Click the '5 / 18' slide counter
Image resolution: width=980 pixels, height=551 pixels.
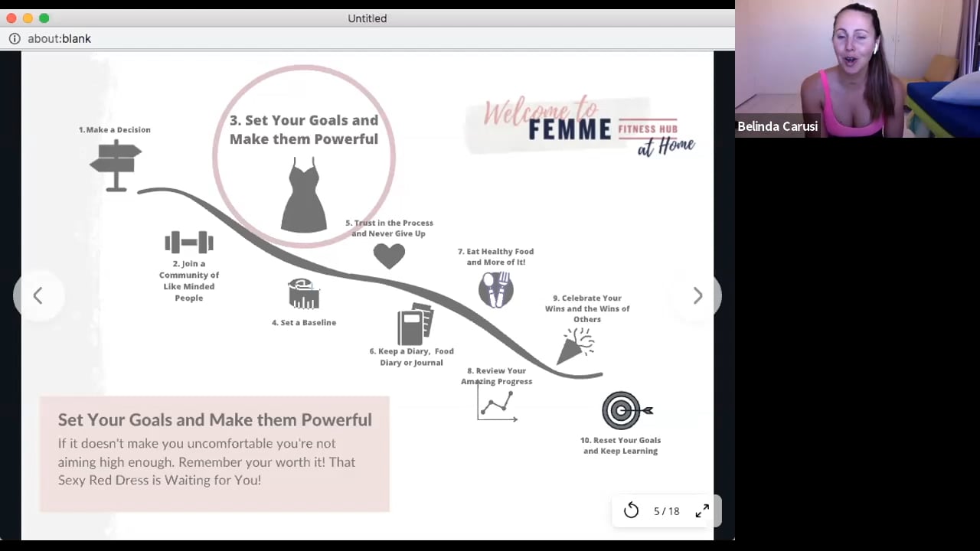(x=666, y=511)
